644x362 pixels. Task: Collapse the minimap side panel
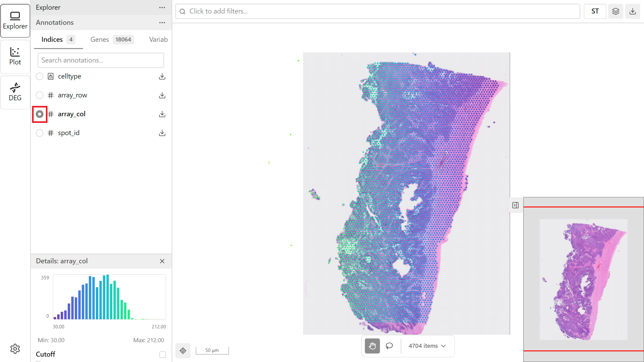click(x=515, y=205)
